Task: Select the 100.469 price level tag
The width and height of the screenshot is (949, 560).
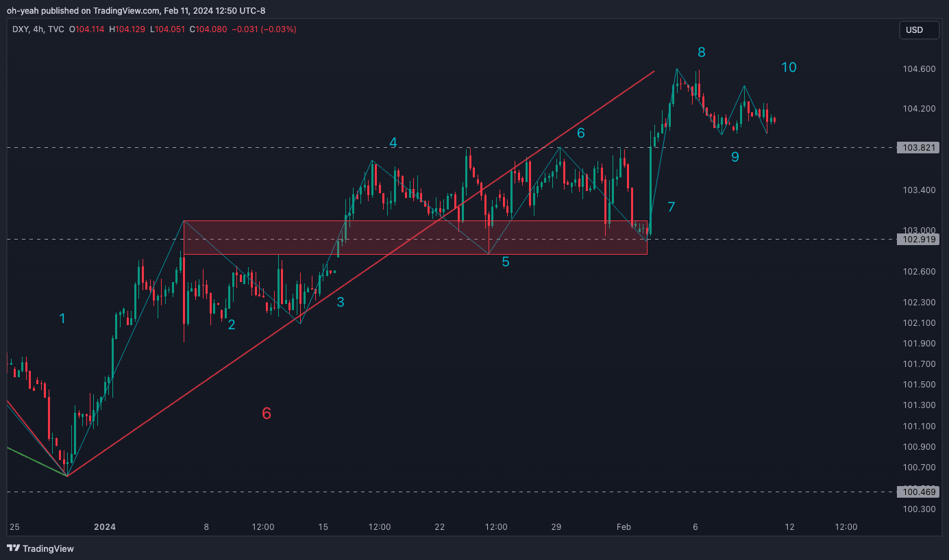Action: (917, 492)
